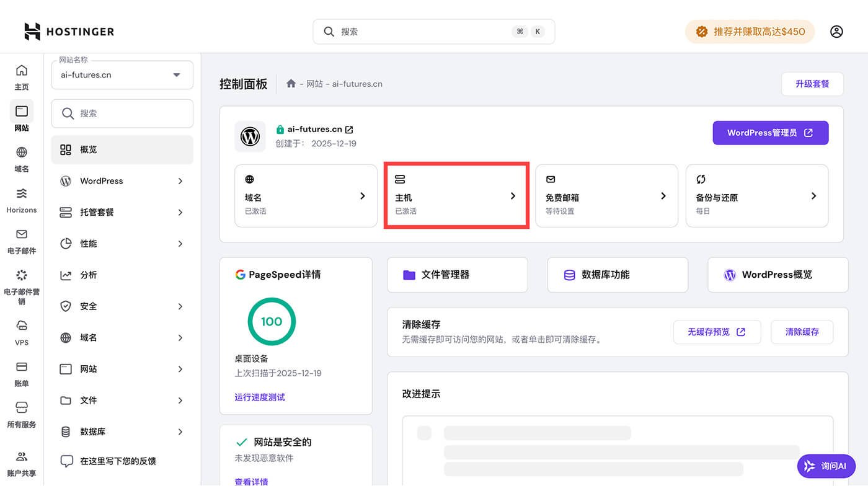
Task: Open 电子邮件 from the left sidebar
Action: 22,241
